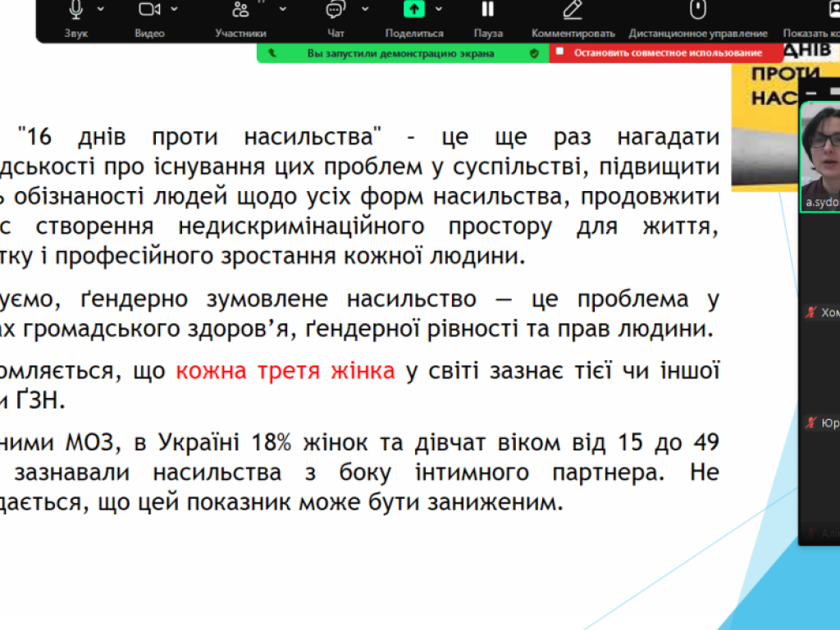Click text "16 днів проти насильства"

(x=199, y=137)
